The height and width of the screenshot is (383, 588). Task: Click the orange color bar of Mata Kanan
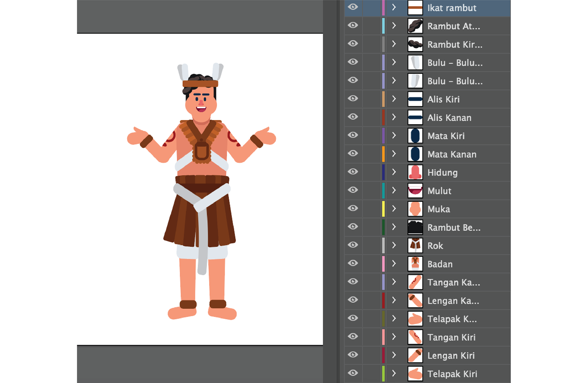point(383,154)
